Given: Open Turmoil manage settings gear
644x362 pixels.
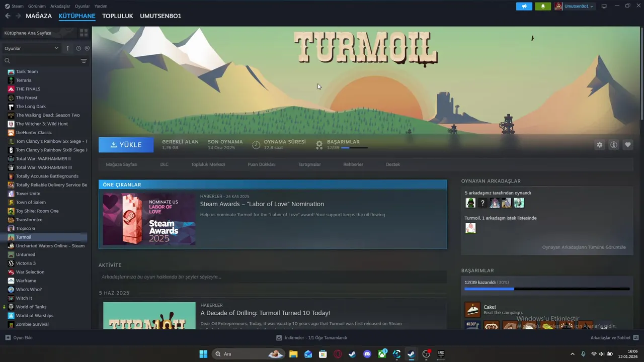Looking at the screenshot, I should coord(599,145).
